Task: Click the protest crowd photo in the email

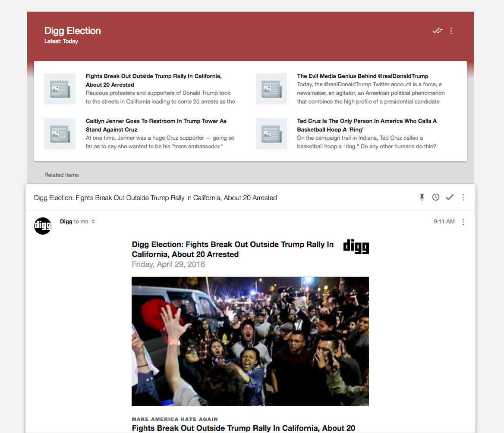Action: pyautogui.click(x=250, y=341)
